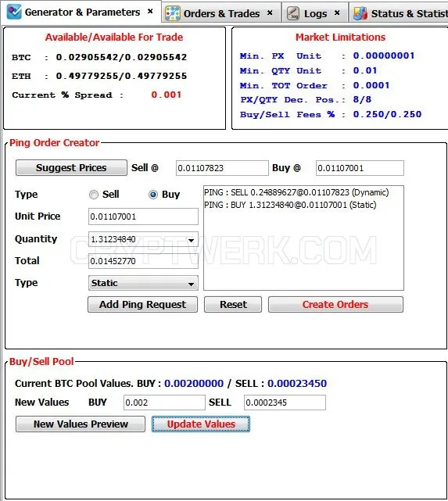Click the Generator & Parameters tab icon
The width and height of the screenshot is (448, 501).
(14, 12)
